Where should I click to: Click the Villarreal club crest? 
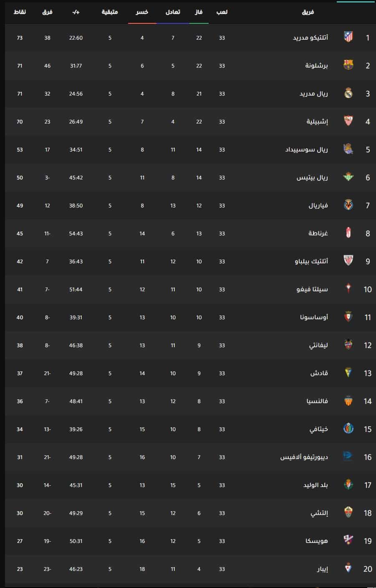click(x=348, y=205)
